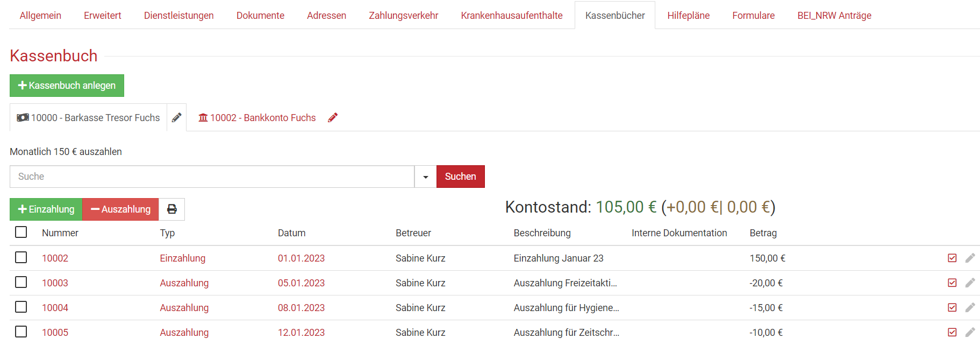Edit entry 10004 with its pencil icon

(x=970, y=308)
